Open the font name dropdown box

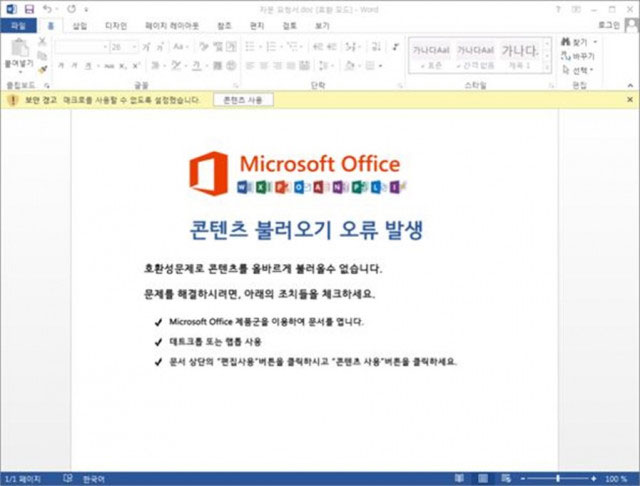(80, 46)
